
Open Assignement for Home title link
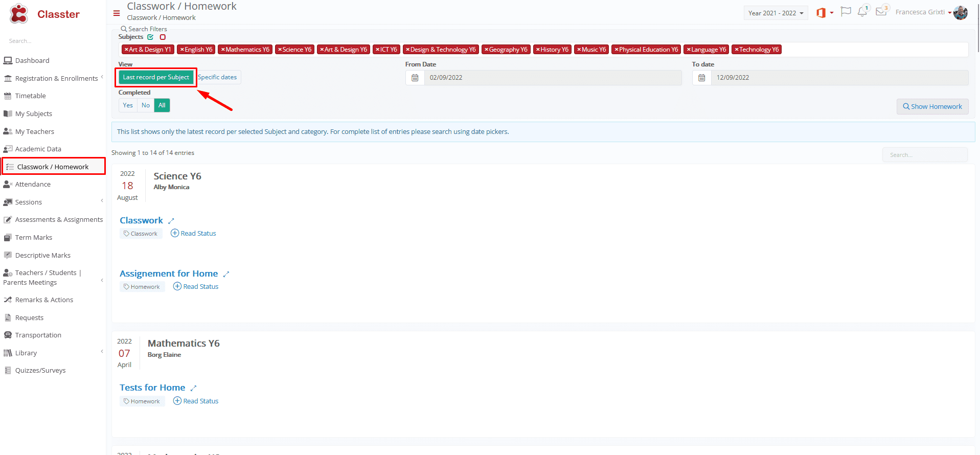coord(169,274)
